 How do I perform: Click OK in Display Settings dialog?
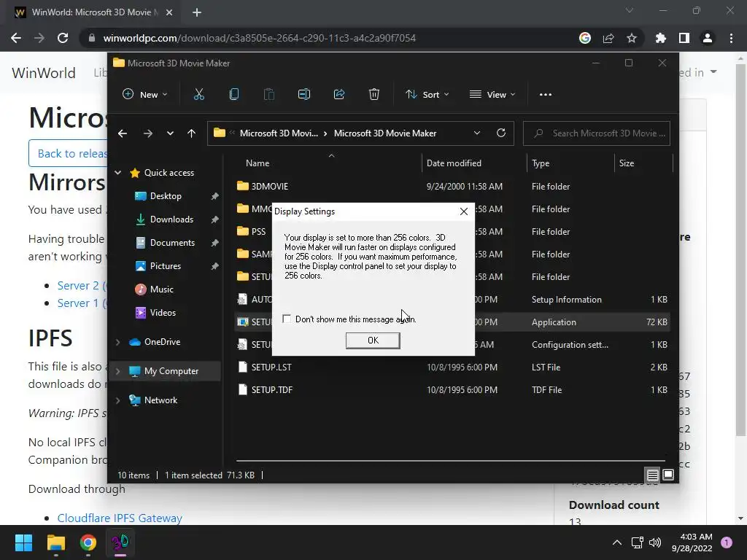(373, 340)
